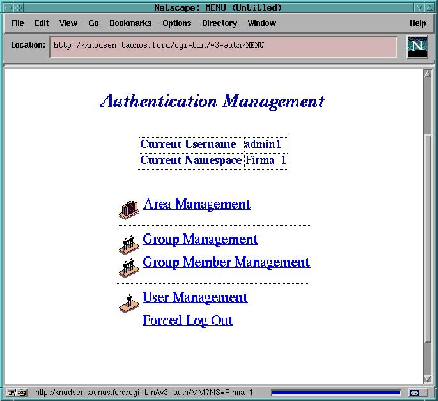Open the Go menu
Image resolution: width=438 pixels, height=401 pixels.
click(x=94, y=23)
